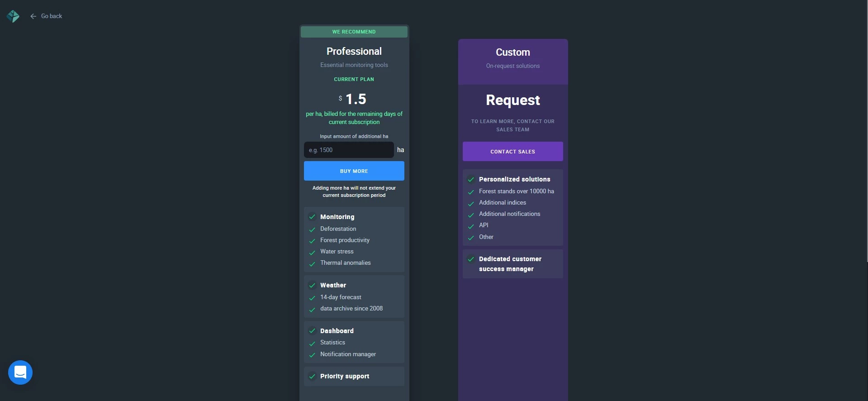This screenshot has width=868, height=401.
Task: Click the checkmark next to Dashboard
Action: 312,331
